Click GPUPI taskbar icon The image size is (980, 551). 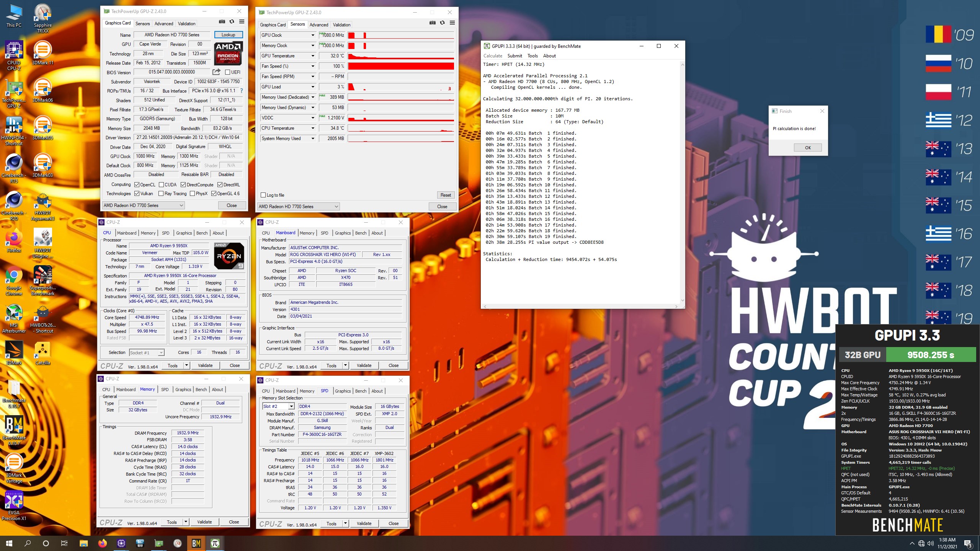tap(215, 543)
